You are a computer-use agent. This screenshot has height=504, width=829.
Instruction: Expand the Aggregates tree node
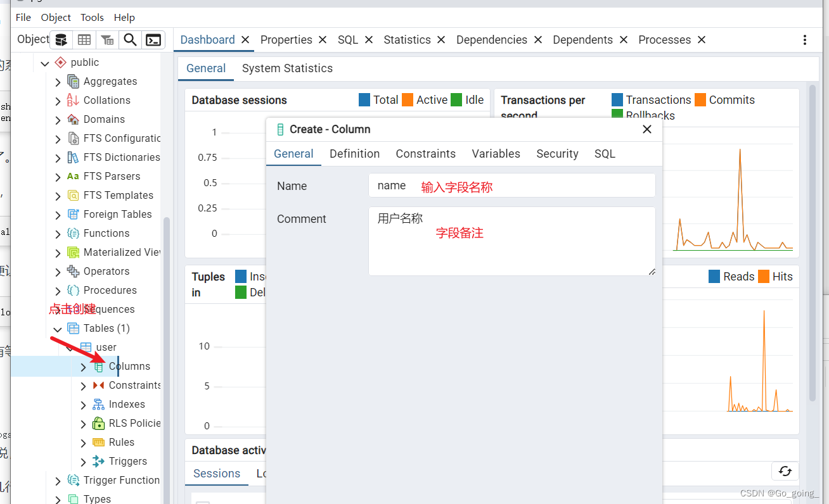coord(58,82)
